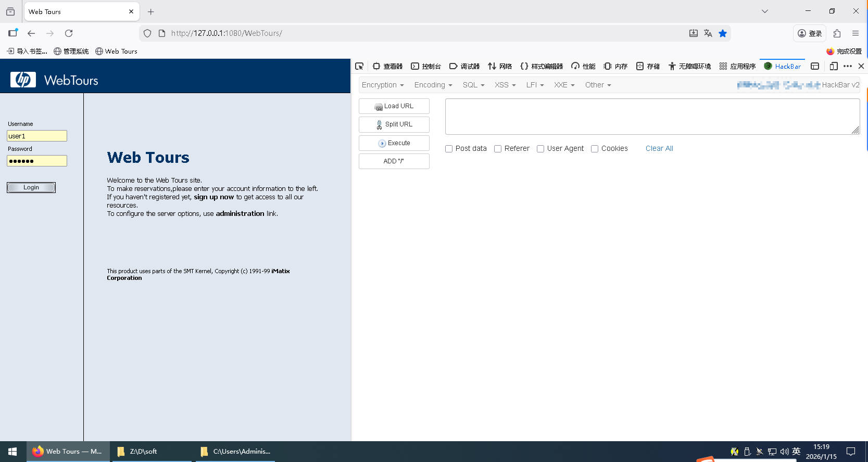Viewport: 868px width, 462px height.
Task: Reload the page with the refresh icon
Action: tap(69, 33)
